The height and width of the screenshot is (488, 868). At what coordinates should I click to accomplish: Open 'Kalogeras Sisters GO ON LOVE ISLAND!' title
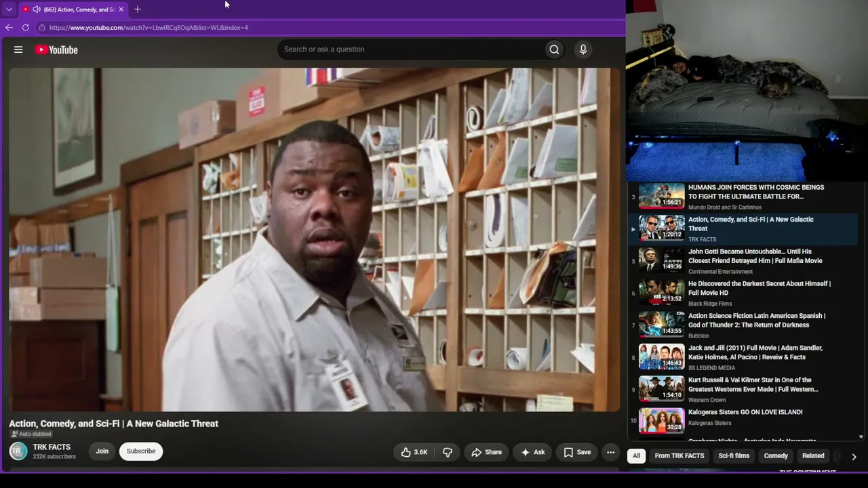click(x=745, y=412)
